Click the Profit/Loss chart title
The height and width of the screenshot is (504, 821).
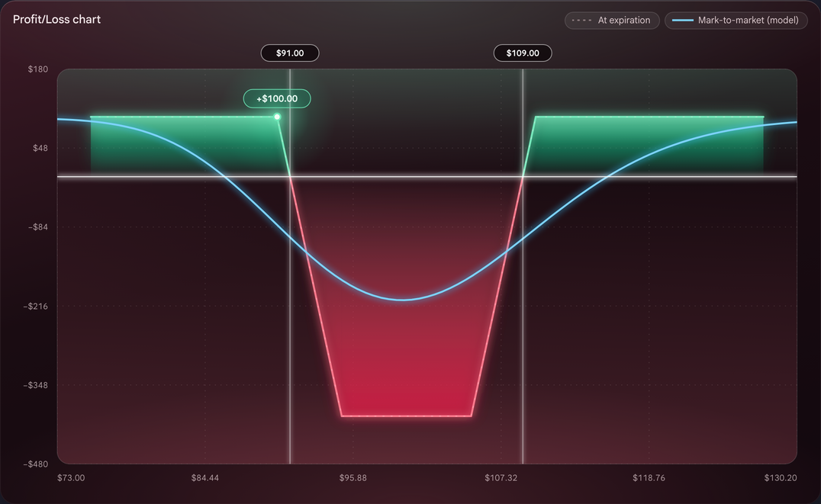pos(56,19)
